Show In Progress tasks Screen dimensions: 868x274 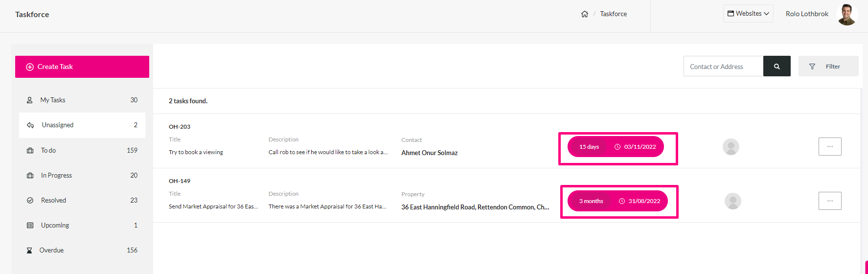coord(82,175)
